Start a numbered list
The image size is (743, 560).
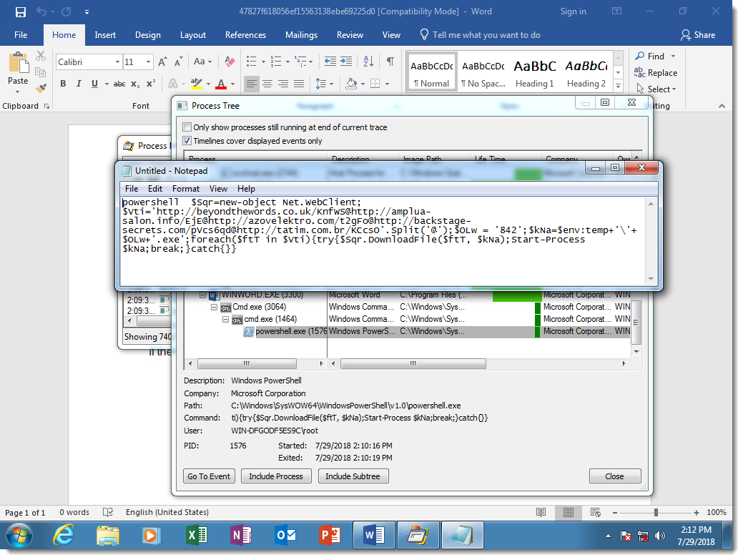click(276, 62)
